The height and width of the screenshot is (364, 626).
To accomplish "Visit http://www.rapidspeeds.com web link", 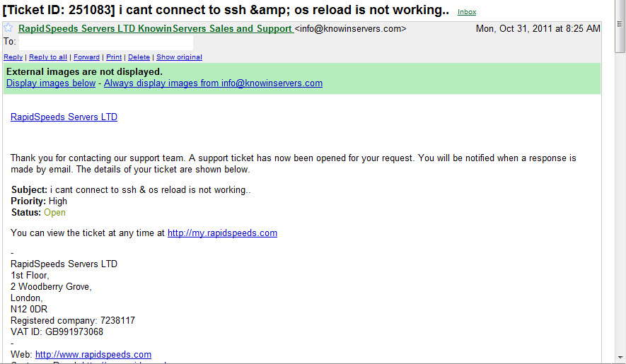I will pos(93,354).
